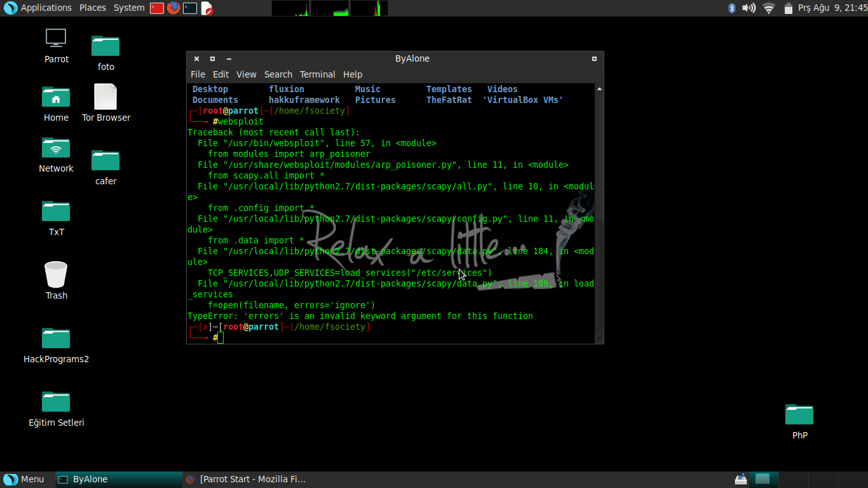
Task: Open the View menu in terminal
Action: (x=246, y=74)
